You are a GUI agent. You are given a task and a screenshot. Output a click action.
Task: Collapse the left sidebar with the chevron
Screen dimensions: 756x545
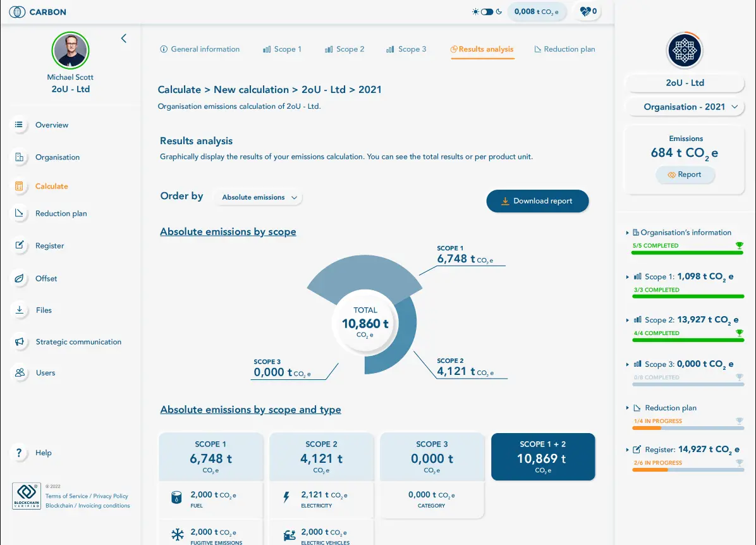[x=124, y=38]
